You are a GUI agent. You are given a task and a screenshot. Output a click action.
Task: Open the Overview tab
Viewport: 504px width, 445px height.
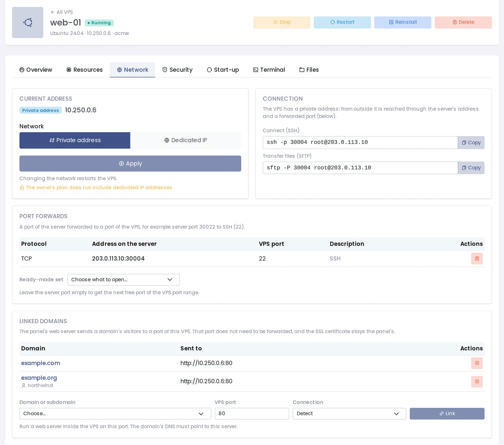(x=36, y=70)
